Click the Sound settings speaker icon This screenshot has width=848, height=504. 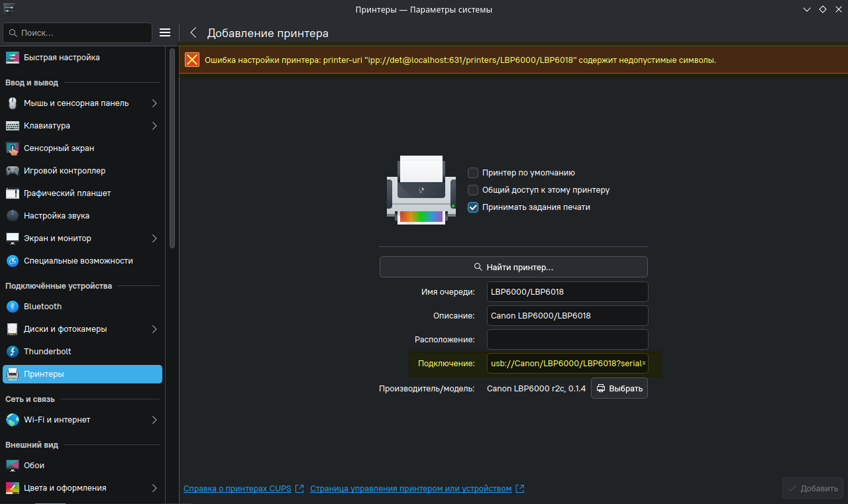pos(13,216)
